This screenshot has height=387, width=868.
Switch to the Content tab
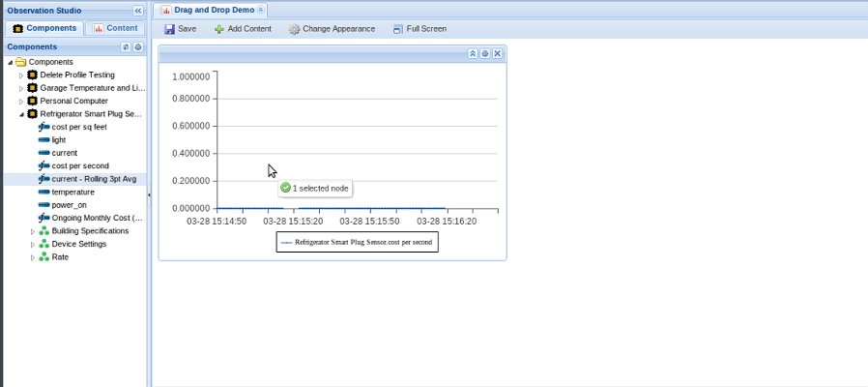115,28
